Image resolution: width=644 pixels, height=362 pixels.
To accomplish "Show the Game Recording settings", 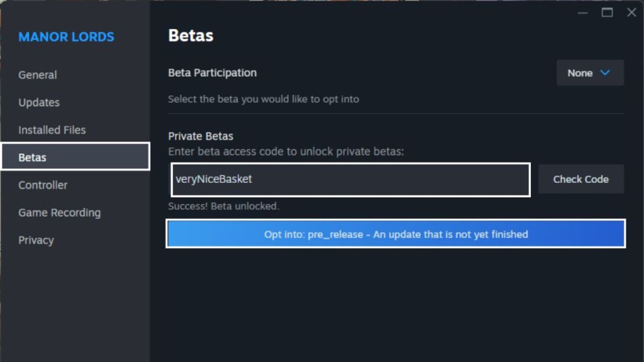I will click(x=59, y=213).
